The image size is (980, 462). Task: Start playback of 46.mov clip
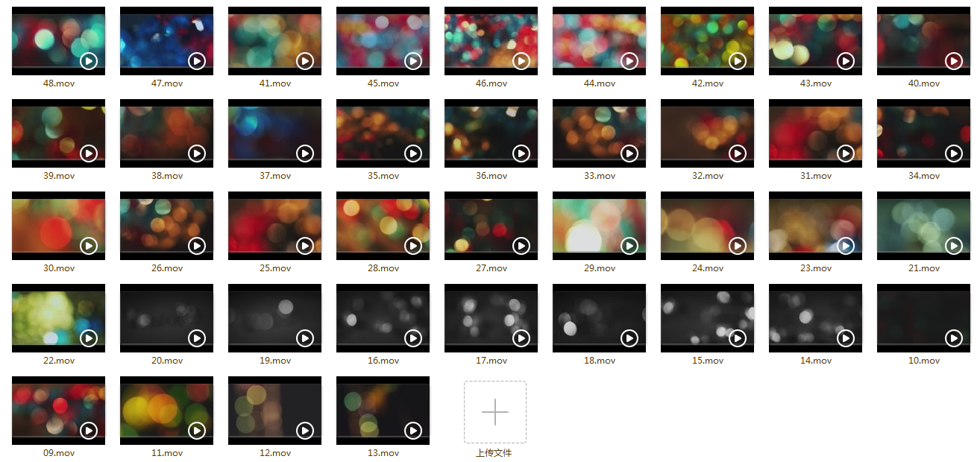coord(521,61)
